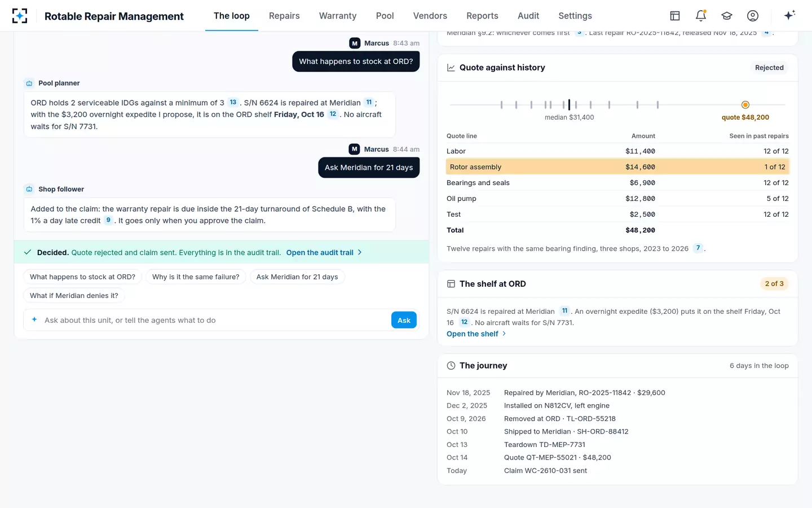Click the 2 of 3 shelf badge
This screenshot has height=508, width=812.
tap(774, 284)
